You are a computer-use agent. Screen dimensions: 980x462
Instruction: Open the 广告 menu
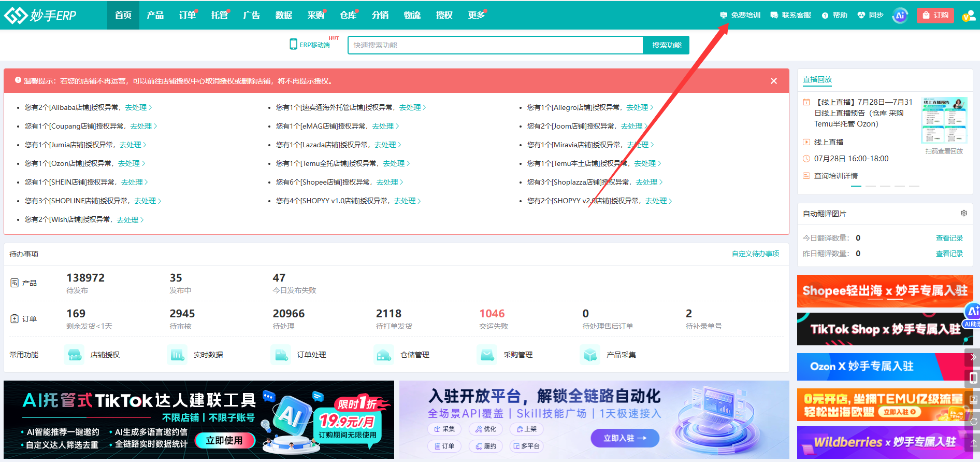252,15
